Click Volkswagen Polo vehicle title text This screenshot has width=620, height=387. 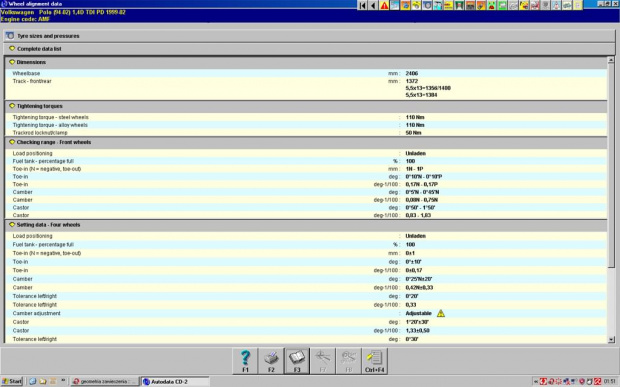coord(63,12)
